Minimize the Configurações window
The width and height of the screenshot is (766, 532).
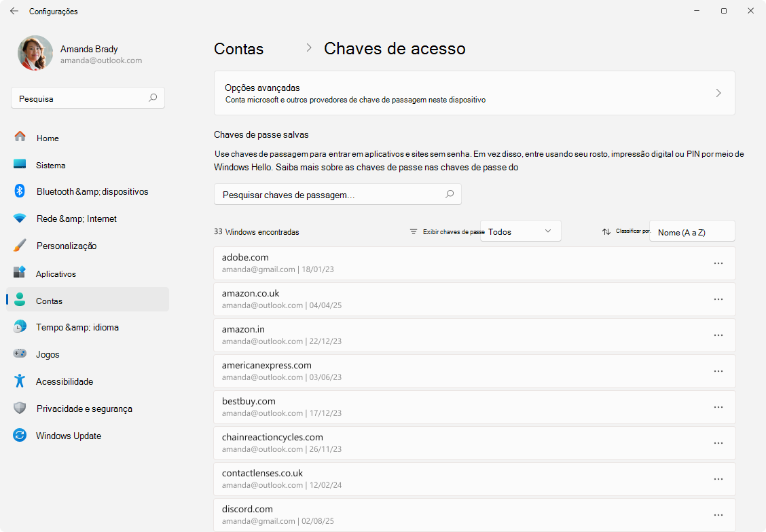tap(697, 11)
